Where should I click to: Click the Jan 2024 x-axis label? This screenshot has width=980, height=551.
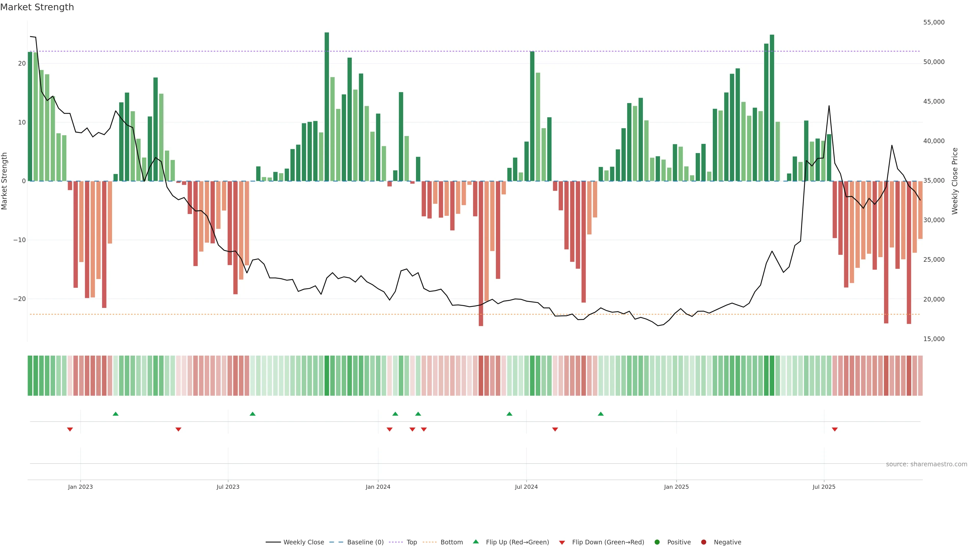[378, 487]
